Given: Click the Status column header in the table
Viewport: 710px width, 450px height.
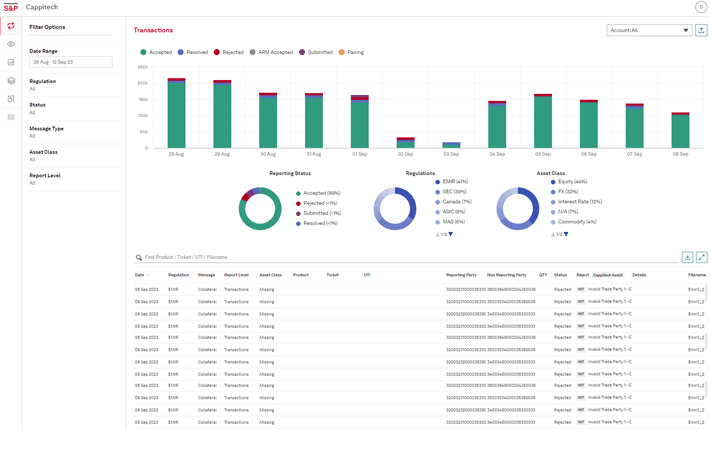Looking at the screenshot, I should [x=560, y=275].
